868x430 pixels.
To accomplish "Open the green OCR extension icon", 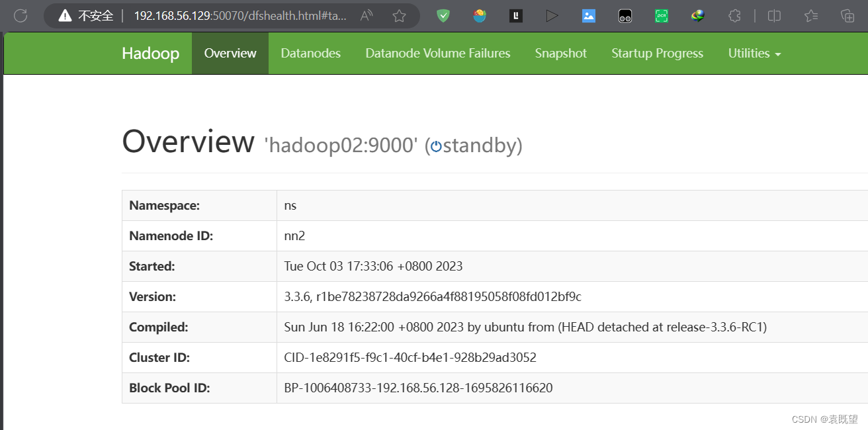I will [662, 16].
